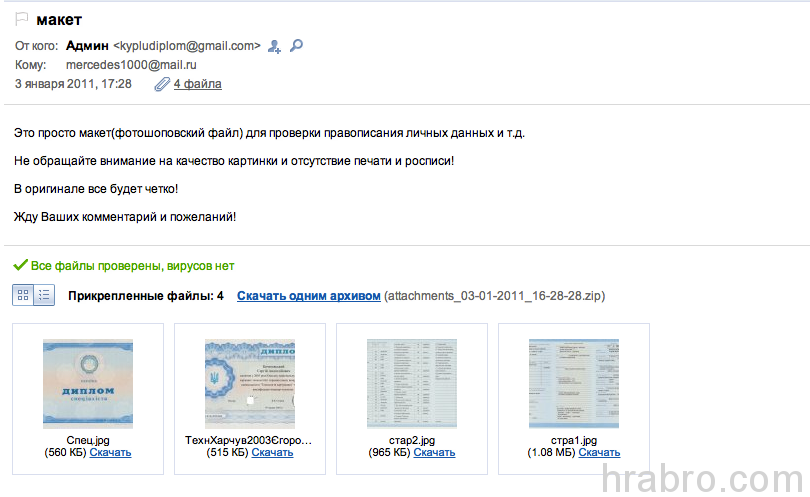This screenshot has width=810, height=497.
Task: Click the magnifier icon to search sender's emails
Action: tap(296, 46)
